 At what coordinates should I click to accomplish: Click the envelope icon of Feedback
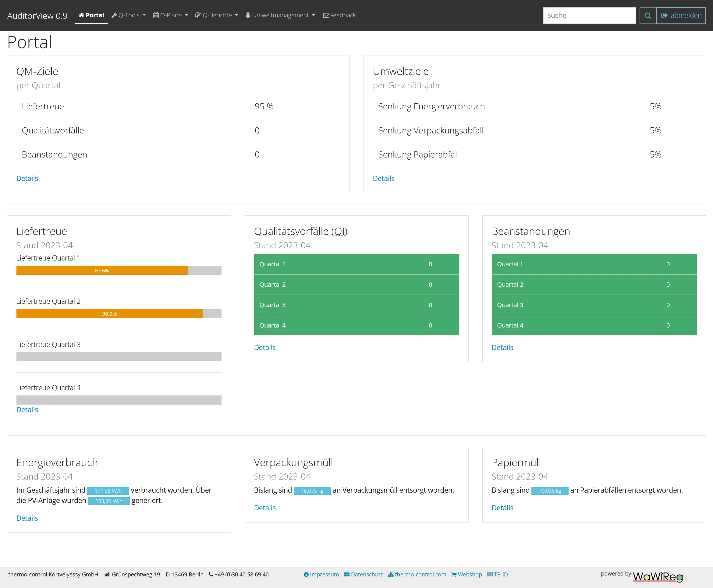tap(326, 15)
